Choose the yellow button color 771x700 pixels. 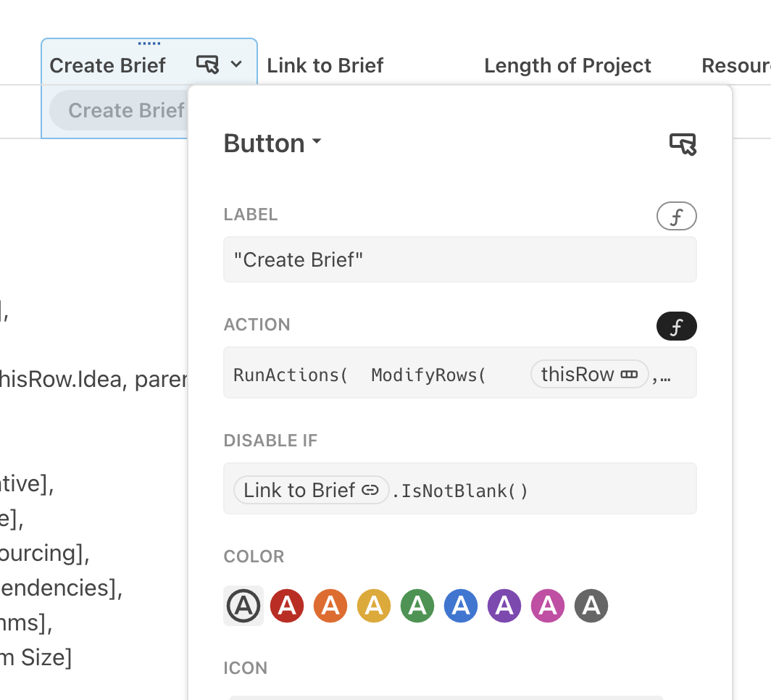pos(374,606)
